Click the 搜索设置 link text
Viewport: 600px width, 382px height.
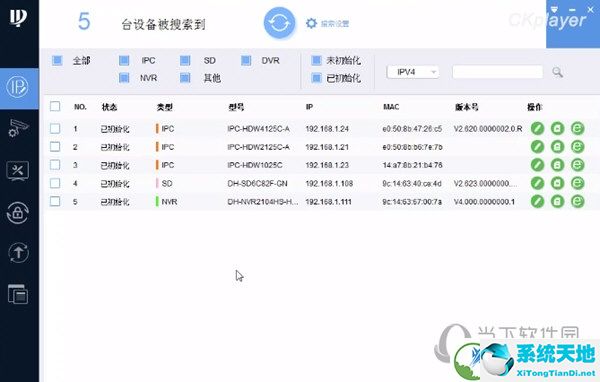point(335,24)
